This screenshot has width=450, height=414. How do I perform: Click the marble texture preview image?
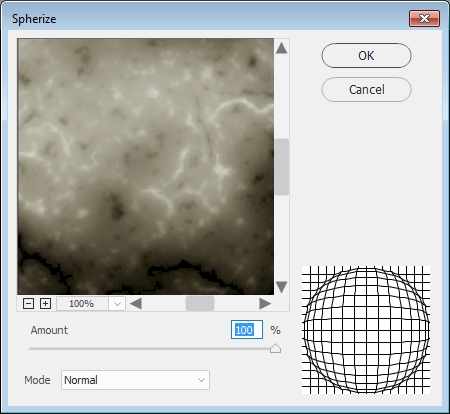click(146, 166)
